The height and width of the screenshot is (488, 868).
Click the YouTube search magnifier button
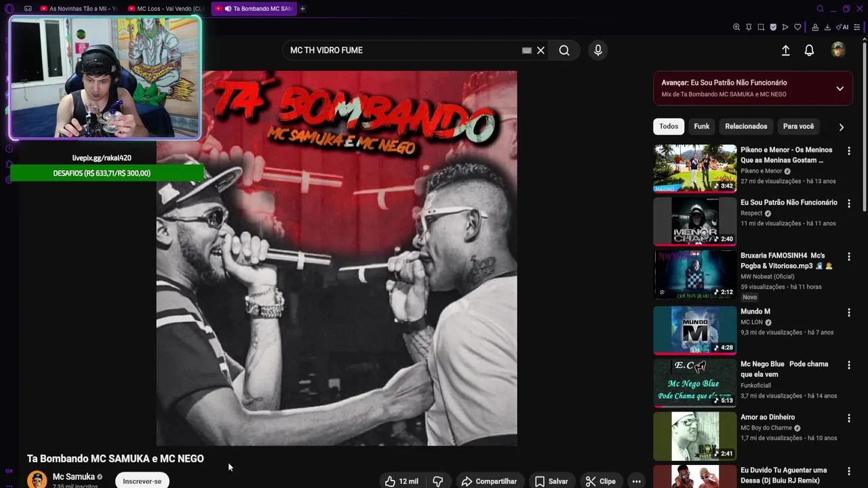click(x=564, y=50)
